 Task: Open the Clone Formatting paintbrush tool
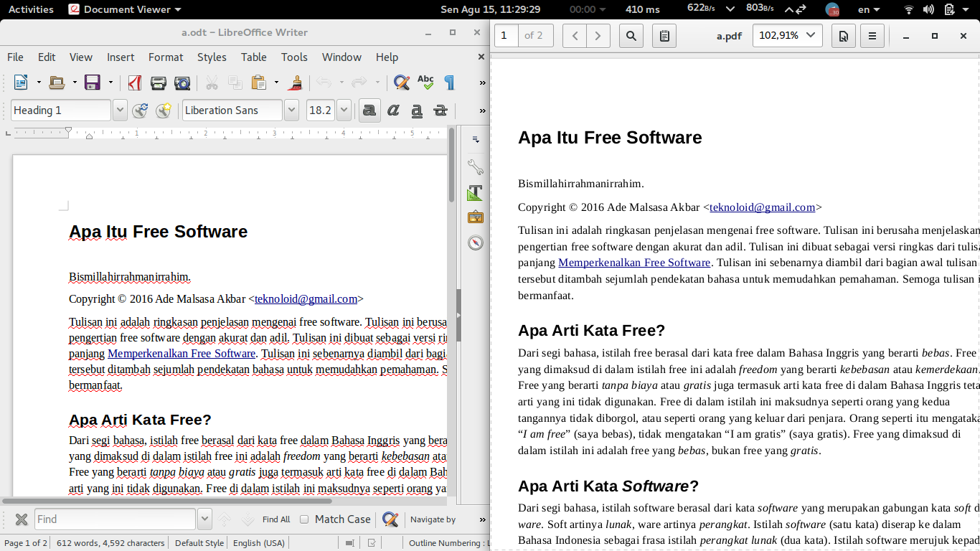tap(296, 83)
